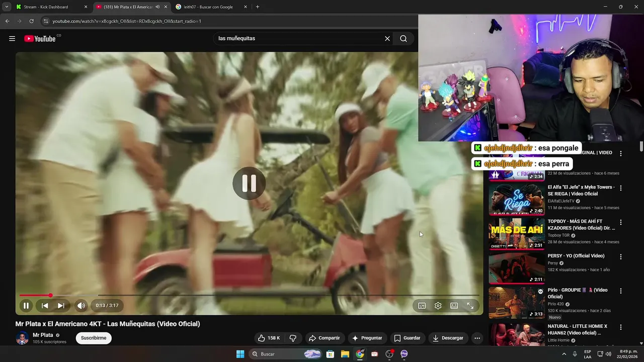Open the OBS taskbar icon with red dot
The image size is (644, 362).
pyautogui.click(x=389, y=354)
